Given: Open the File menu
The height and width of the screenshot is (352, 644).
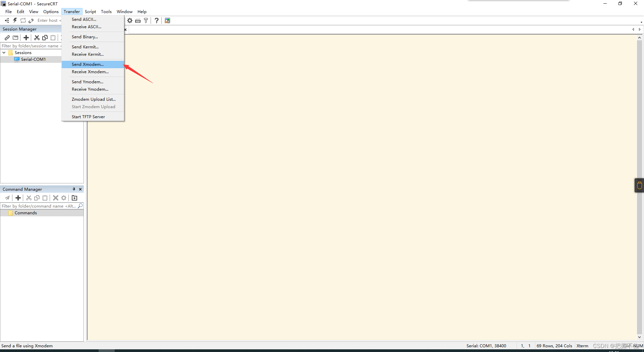Looking at the screenshot, I should [8, 11].
